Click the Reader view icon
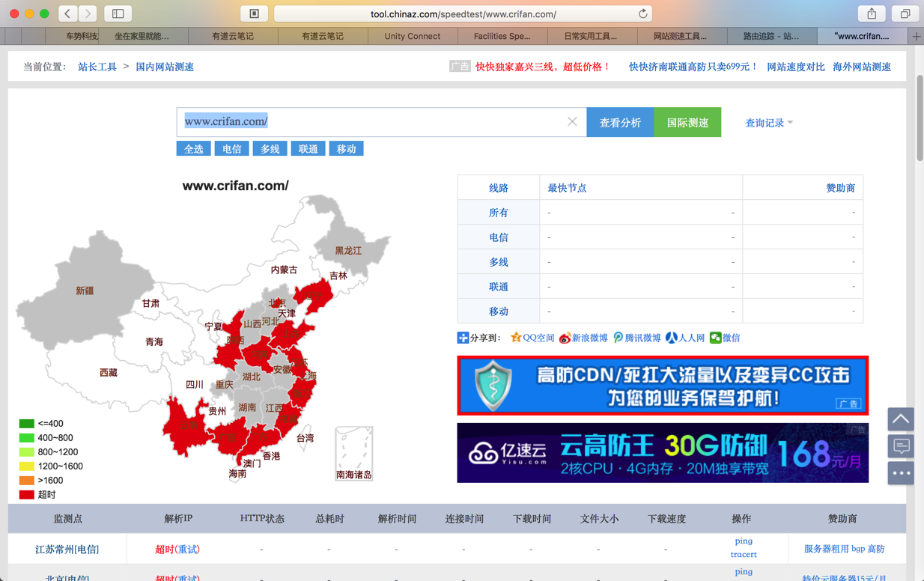924x581 pixels. pos(255,13)
